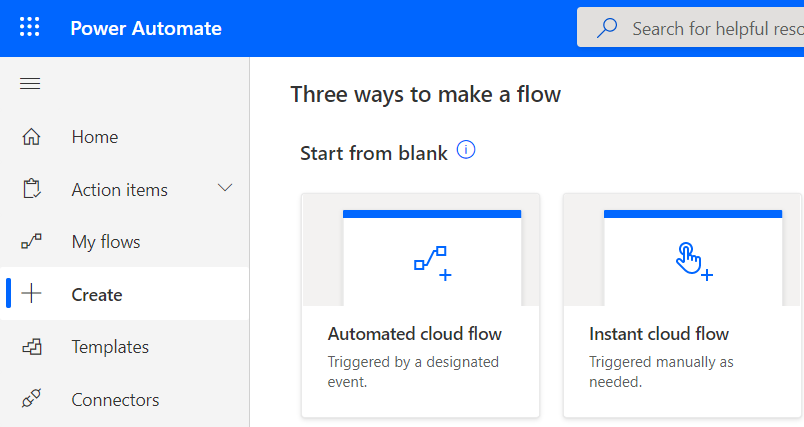
Task: Choose the Instant cloud flow title
Action: point(659,334)
